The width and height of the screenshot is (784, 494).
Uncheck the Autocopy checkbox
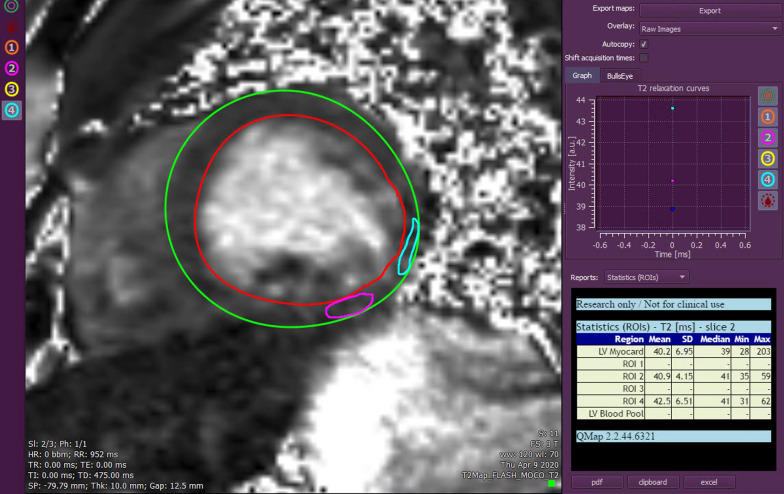(643, 44)
